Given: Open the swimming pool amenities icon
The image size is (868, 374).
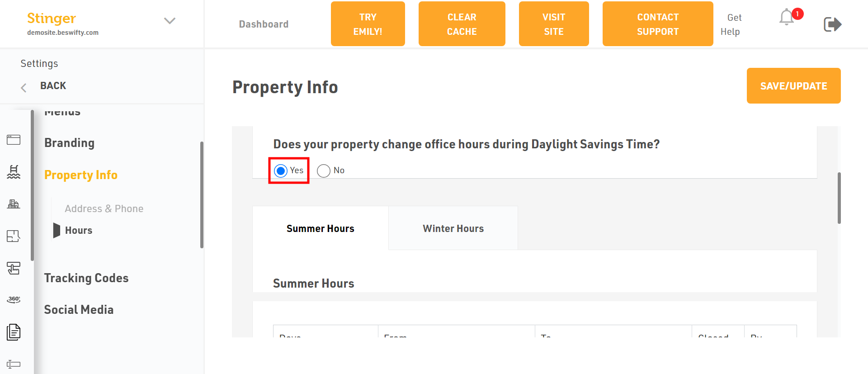Looking at the screenshot, I should point(14,172).
